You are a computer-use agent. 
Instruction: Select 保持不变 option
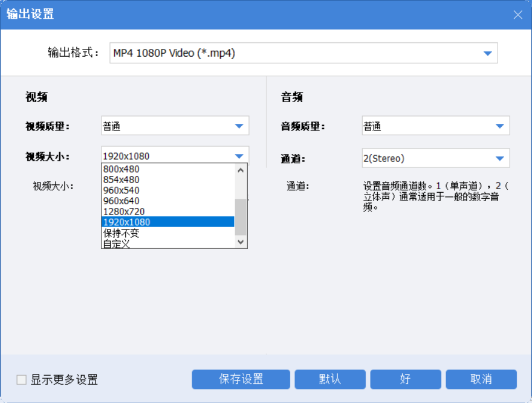[168, 233]
